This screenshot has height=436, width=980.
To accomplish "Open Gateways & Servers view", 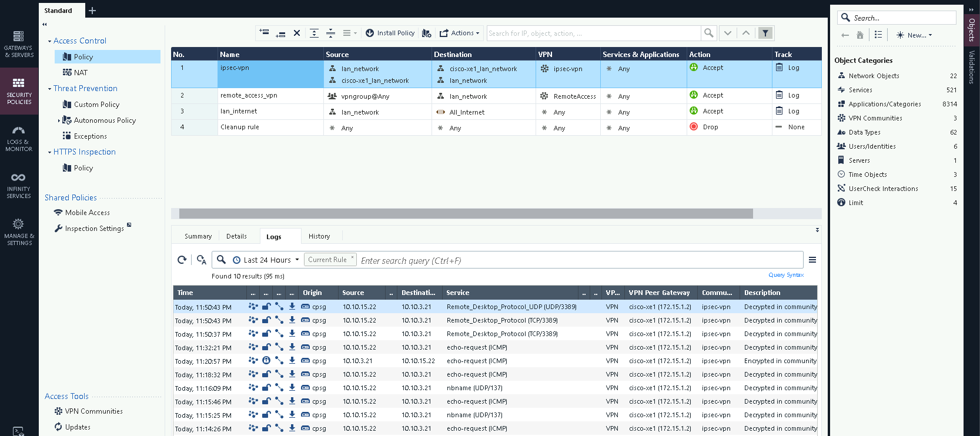I will tap(19, 43).
